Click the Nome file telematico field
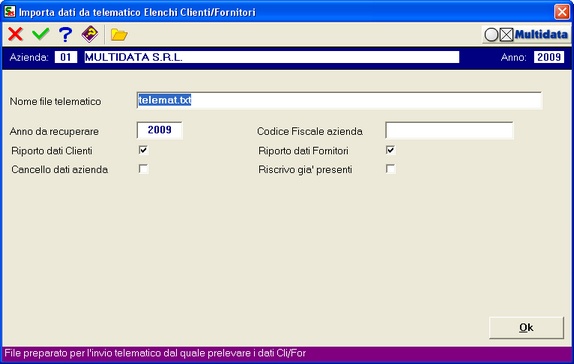The image size is (574, 364). click(339, 100)
